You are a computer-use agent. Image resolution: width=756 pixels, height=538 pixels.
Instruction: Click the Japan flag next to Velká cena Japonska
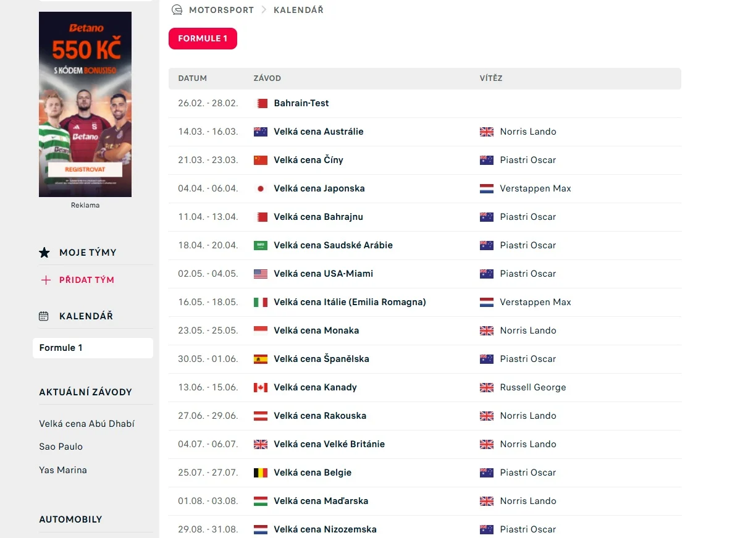pos(261,188)
